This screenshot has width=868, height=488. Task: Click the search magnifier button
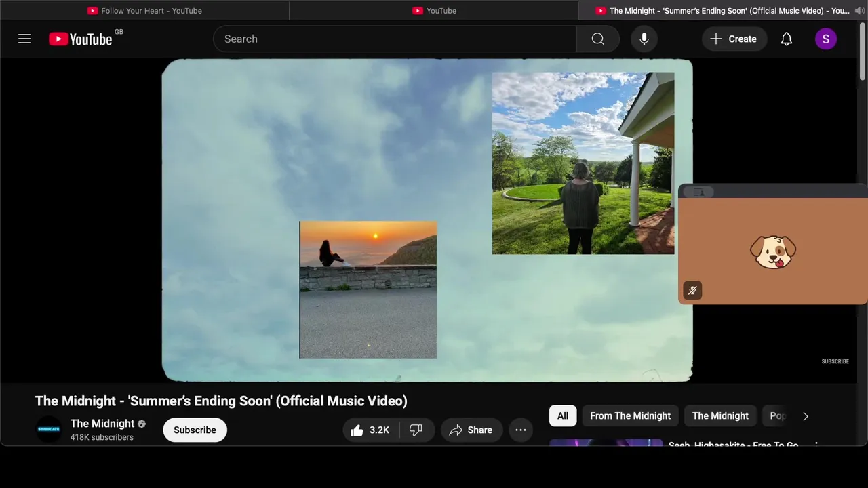click(x=597, y=39)
